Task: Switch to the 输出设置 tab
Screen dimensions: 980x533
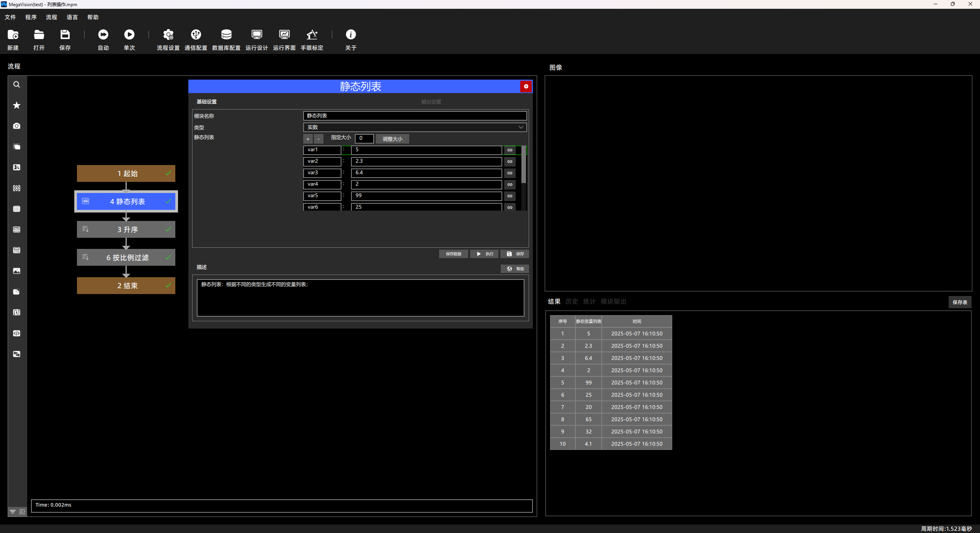Action: coord(431,102)
